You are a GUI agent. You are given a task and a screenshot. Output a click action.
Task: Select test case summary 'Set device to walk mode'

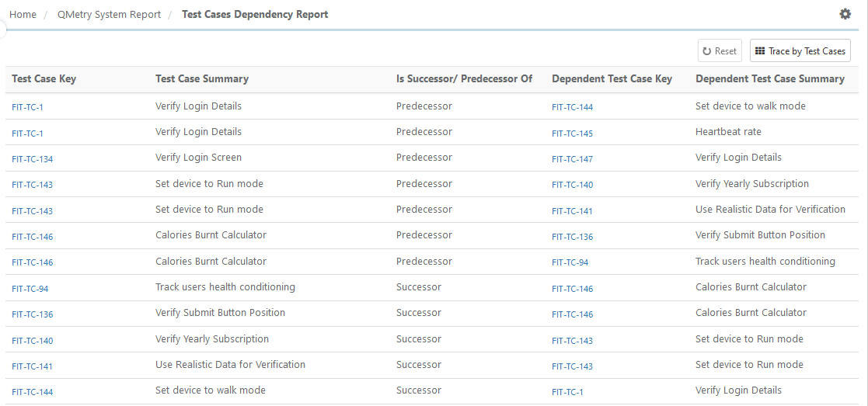(211, 390)
